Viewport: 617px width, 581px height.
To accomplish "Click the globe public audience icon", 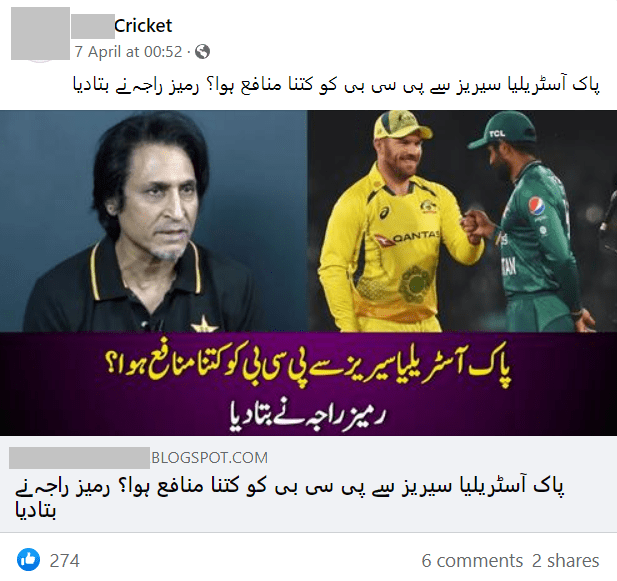I will [202, 52].
